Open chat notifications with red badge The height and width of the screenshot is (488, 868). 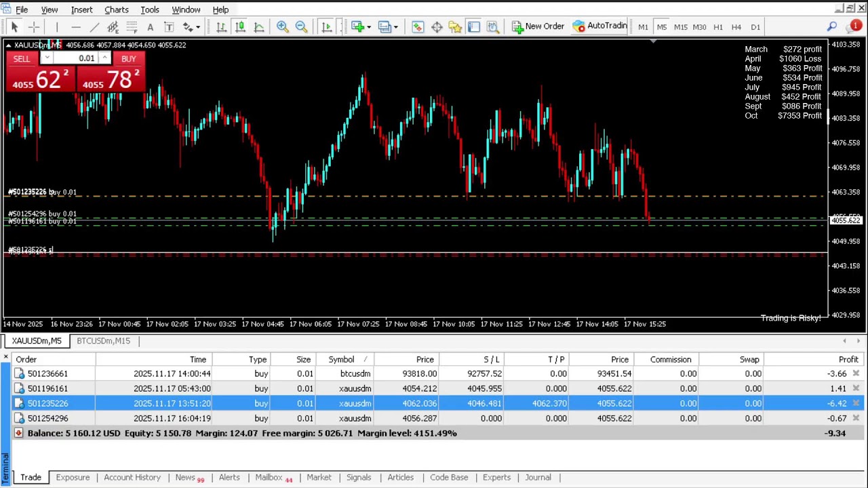854,27
